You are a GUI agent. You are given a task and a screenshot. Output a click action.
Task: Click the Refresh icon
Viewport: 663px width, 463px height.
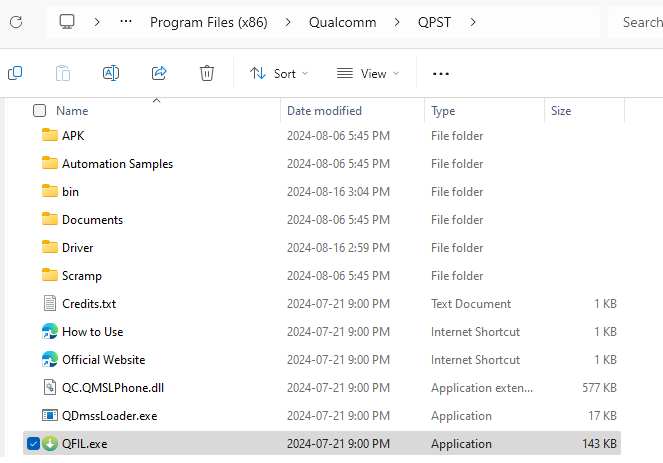16,22
